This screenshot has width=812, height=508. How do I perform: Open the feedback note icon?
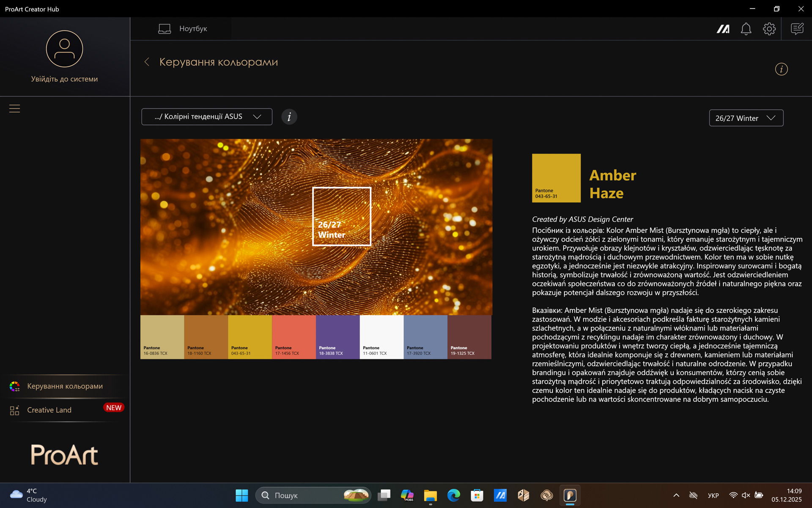[797, 29]
